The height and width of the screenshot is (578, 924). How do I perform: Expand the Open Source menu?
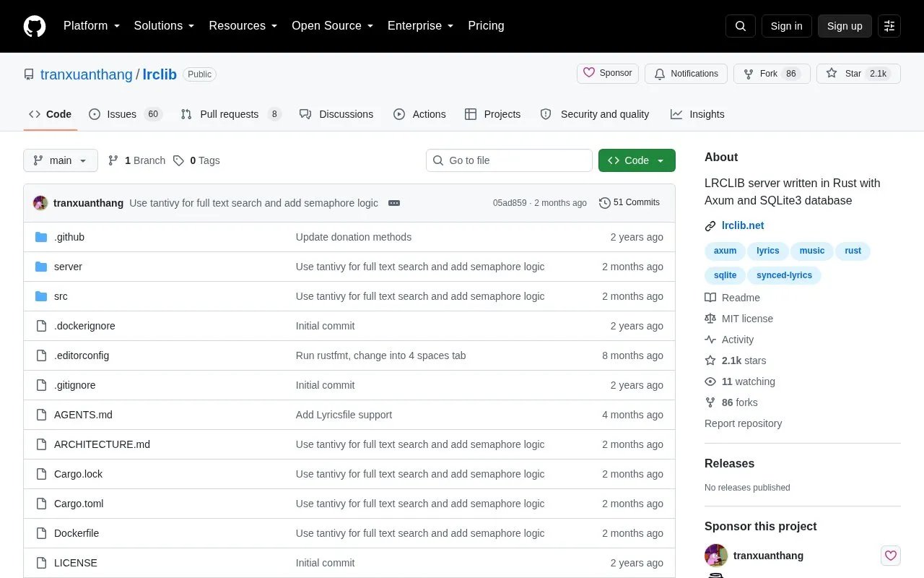click(x=333, y=26)
